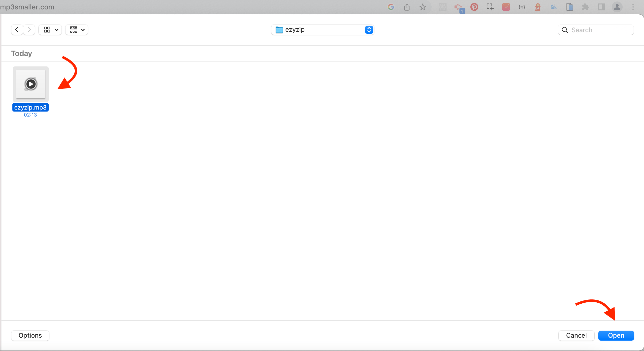Expand the group-by options dropdown
This screenshot has width=644, height=351.
(77, 30)
